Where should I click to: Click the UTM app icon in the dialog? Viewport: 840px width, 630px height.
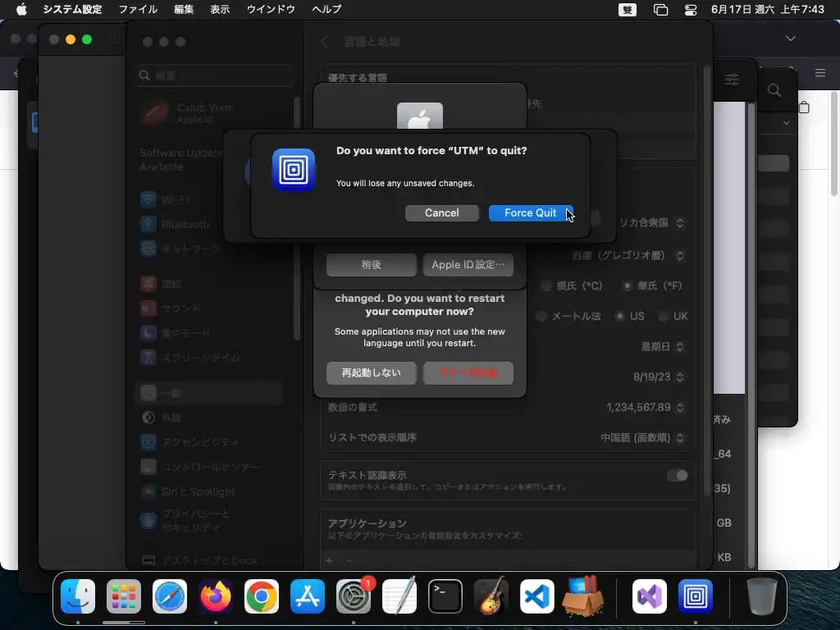tap(294, 170)
